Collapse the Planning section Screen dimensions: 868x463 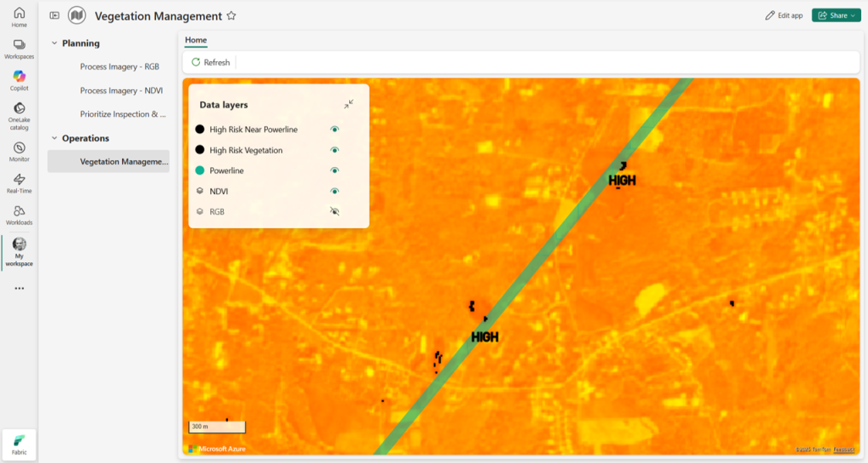click(54, 43)
